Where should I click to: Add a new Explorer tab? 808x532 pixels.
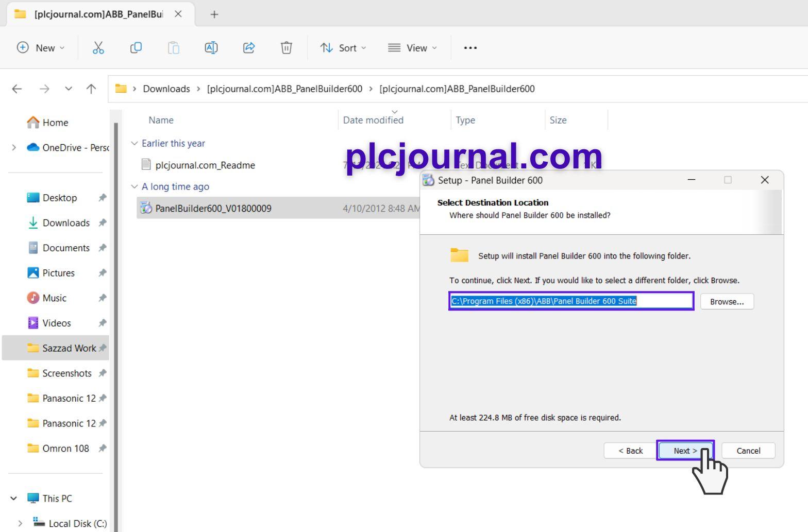[214, 14]
